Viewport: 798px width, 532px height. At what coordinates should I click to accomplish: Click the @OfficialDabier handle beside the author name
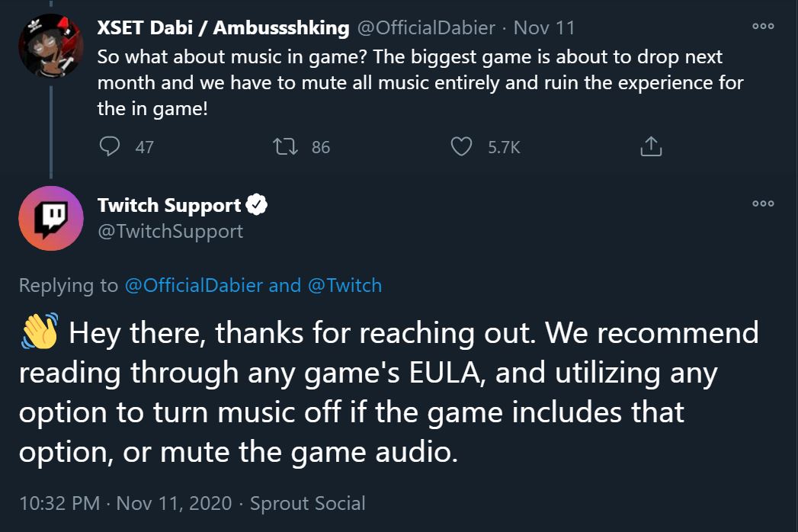(x=425, y=29)
